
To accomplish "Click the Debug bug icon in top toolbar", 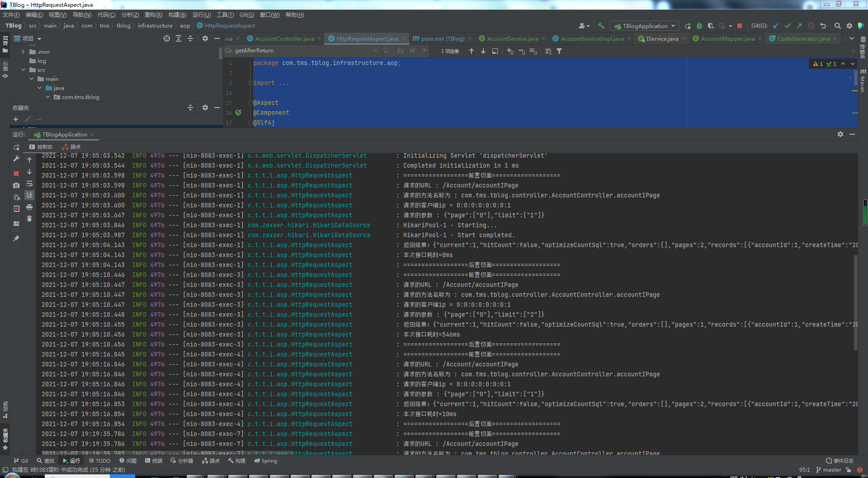I will (x=699, y=26).
